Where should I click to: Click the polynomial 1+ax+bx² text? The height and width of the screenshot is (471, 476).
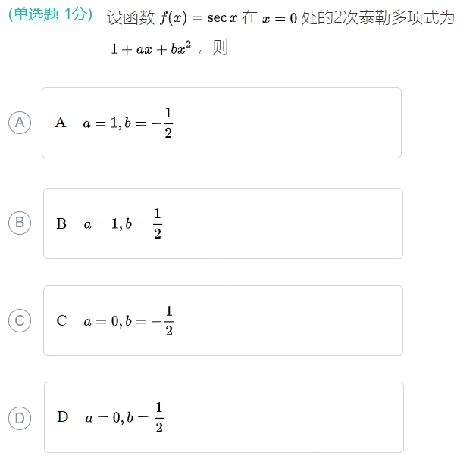(x=150, y=48)
